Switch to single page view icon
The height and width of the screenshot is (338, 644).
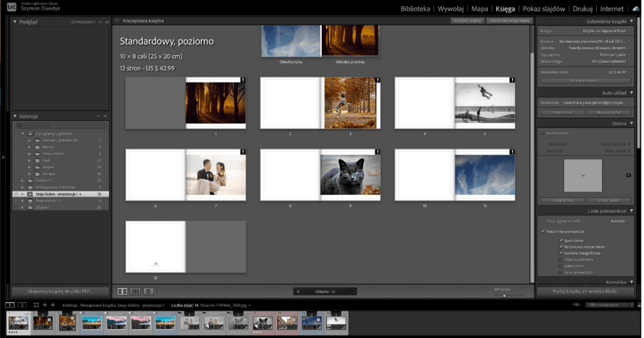[x=148, y=292]
